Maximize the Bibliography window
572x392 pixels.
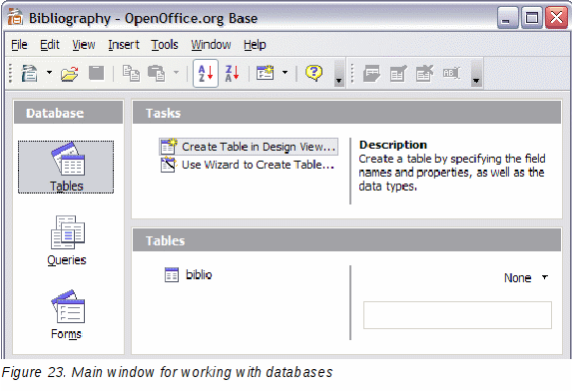532,18
